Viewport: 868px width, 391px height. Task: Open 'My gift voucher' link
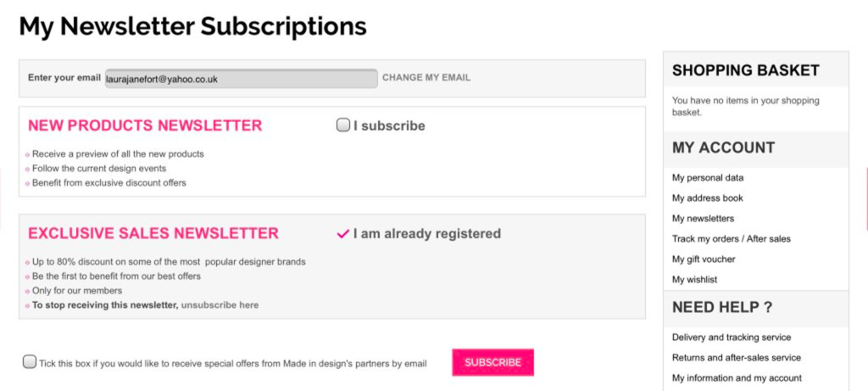pyautogui.click(x=704, y=260)
